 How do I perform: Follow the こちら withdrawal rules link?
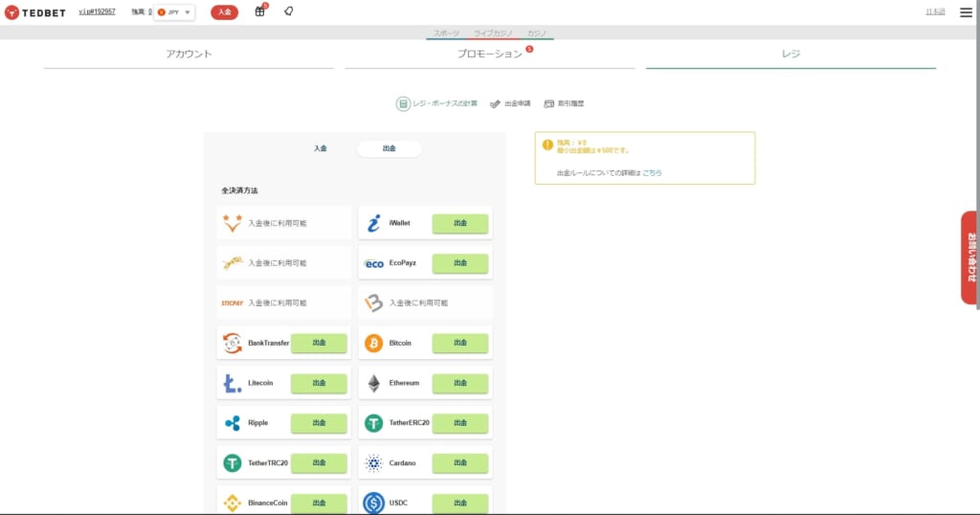pyautogui.click(x=652, y=173)
